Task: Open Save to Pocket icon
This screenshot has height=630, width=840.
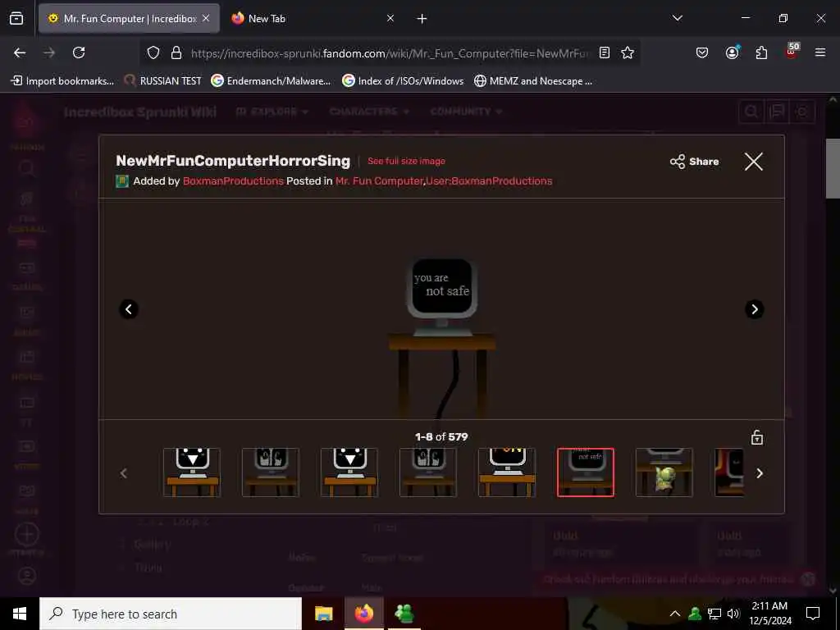Action: [x=702, y=52]
